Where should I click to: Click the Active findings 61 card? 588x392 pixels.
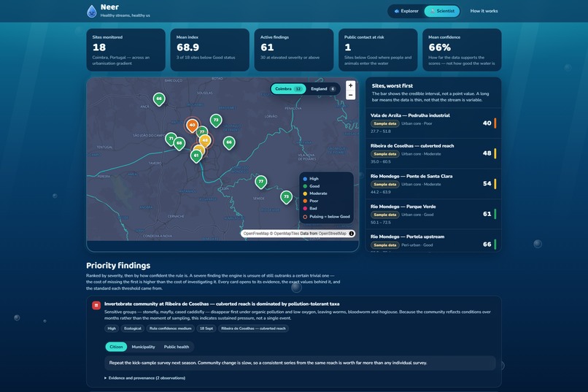tap(293, 50)
